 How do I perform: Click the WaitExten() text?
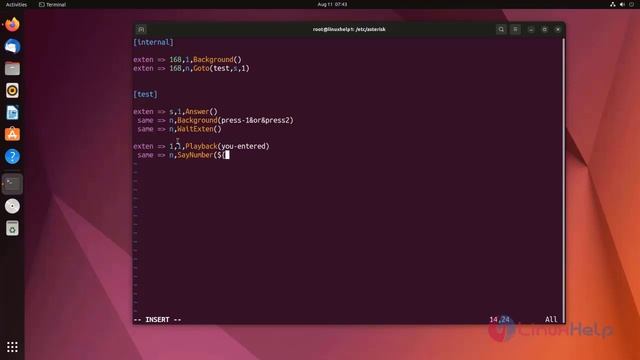pyautogui.click(x=199, y=129)
